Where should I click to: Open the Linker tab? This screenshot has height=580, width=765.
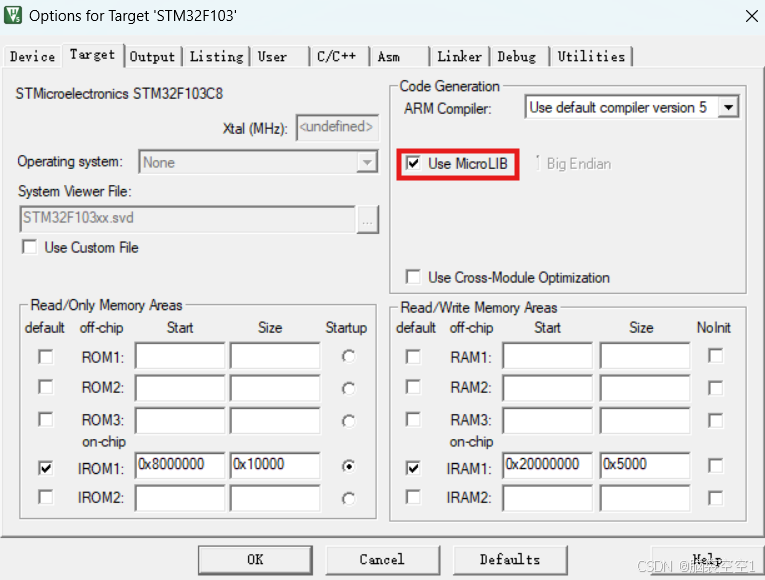pyautogui.click(x=460, y=57)
